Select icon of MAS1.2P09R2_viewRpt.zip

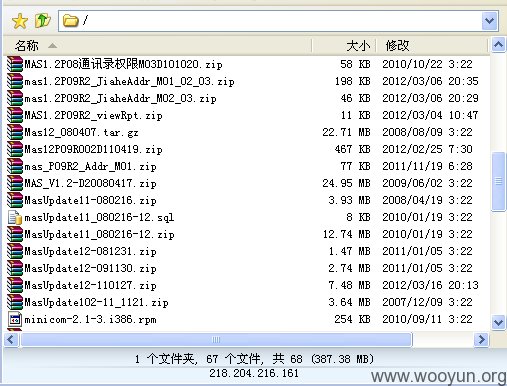[15, 115]
